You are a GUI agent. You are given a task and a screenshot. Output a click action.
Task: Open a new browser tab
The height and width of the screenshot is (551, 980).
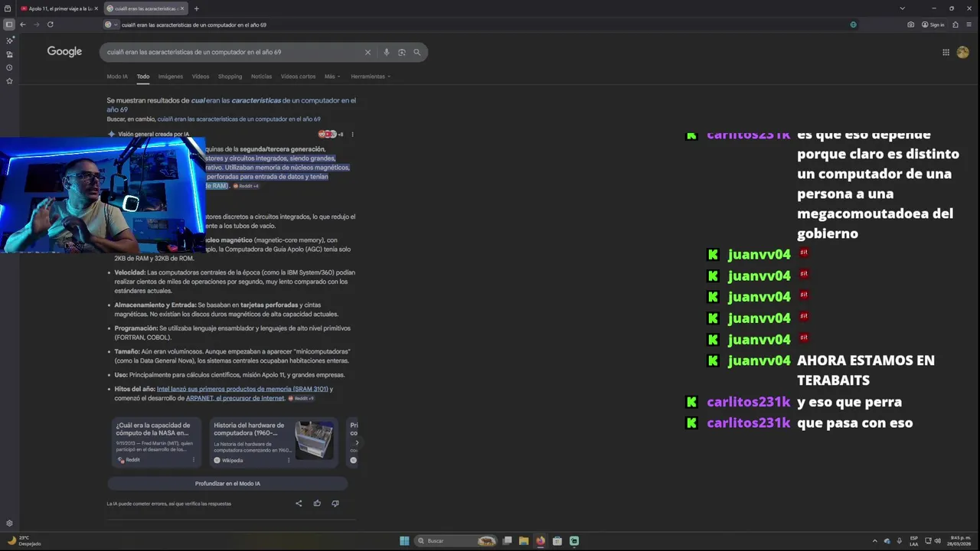tap(196, 8)
